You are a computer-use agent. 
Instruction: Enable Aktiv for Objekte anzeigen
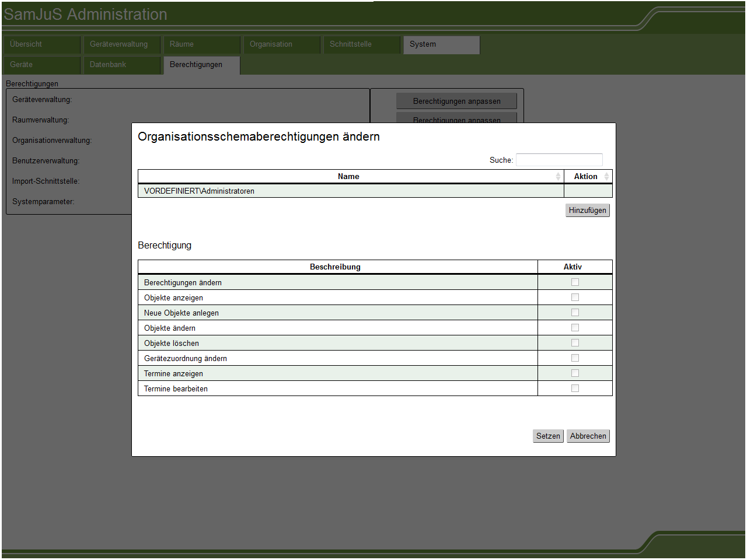[575, 297]
